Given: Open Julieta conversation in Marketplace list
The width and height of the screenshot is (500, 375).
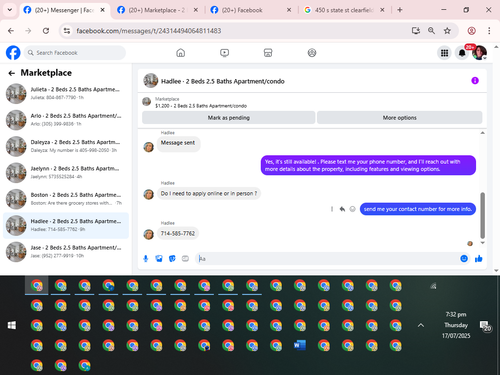Looking at the screenshot, I should (66, 94).
